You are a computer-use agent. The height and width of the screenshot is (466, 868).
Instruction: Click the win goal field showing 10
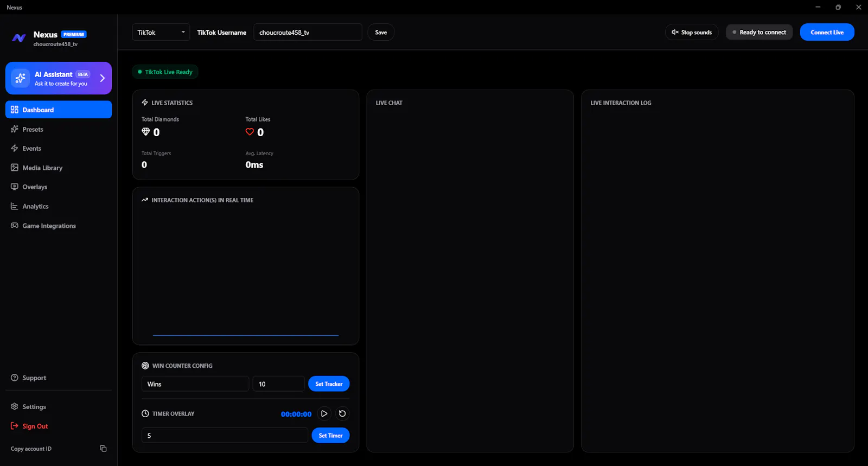click(x=279, y=384)
